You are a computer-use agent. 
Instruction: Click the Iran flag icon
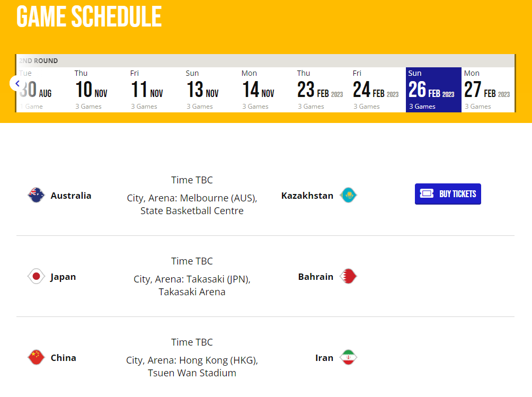(x=349, y=357)
